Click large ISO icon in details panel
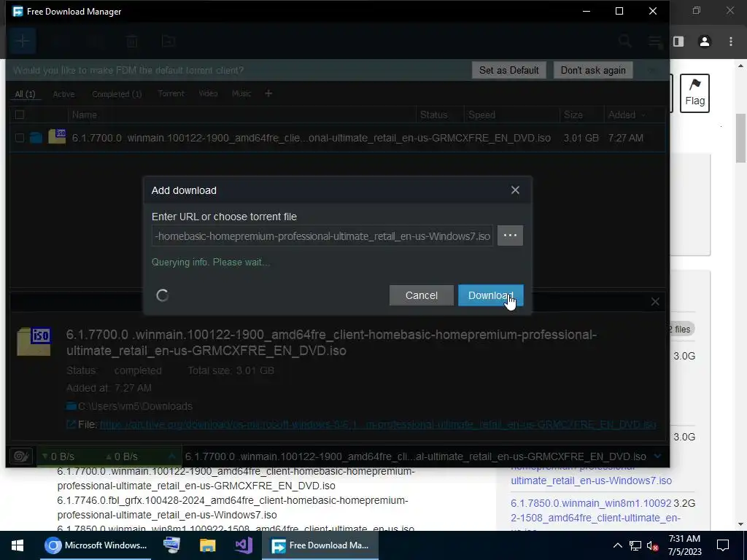 click(34, 341)
